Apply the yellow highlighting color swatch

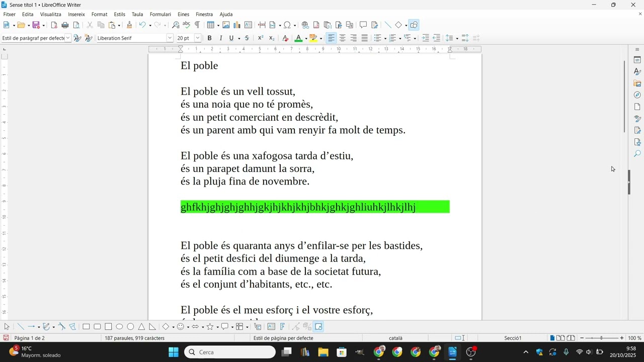pyautogui.click(x=313, y=38)
